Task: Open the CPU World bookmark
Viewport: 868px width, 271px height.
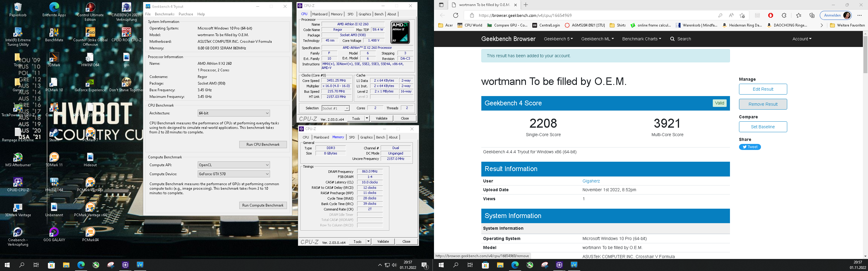Action: (x=470, y=25)
